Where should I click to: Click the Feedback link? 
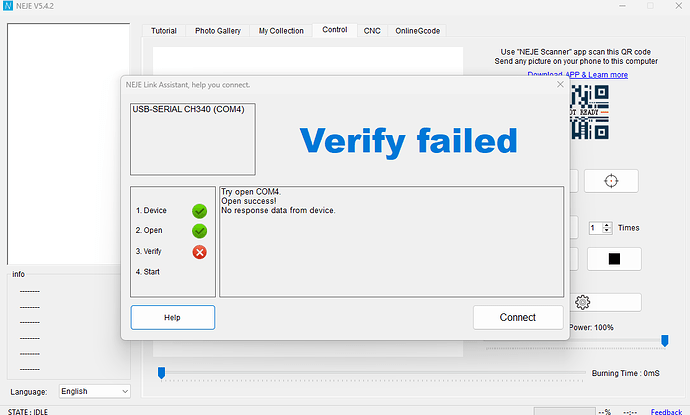(666, 412)
